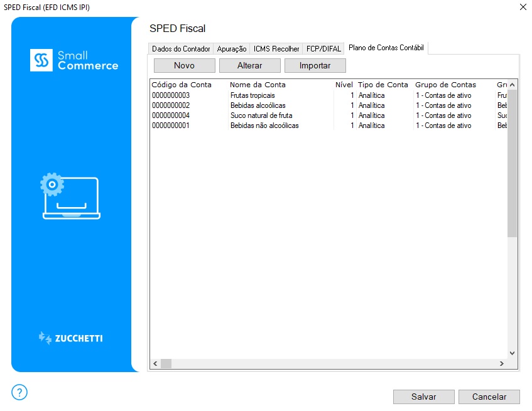Click the Zucchetti logo
Viewport: 532px width, 411px height.
point(71,338)
